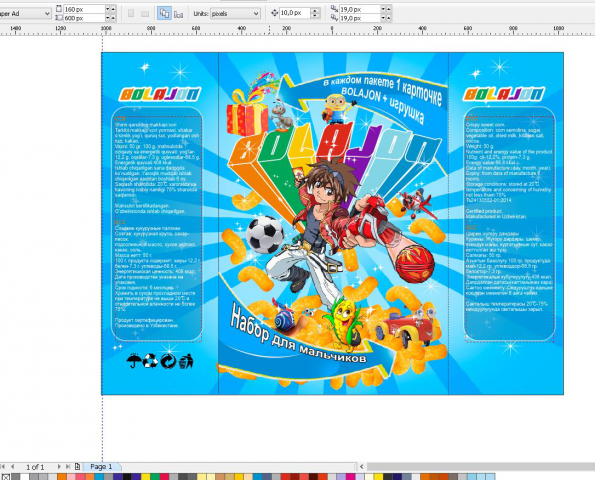Increase nudge distance with up arrow

[x=315, y=11]
